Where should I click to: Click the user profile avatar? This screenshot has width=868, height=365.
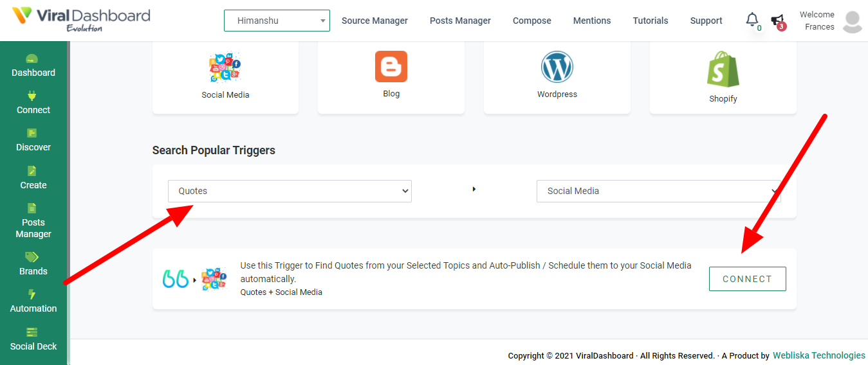853,21
